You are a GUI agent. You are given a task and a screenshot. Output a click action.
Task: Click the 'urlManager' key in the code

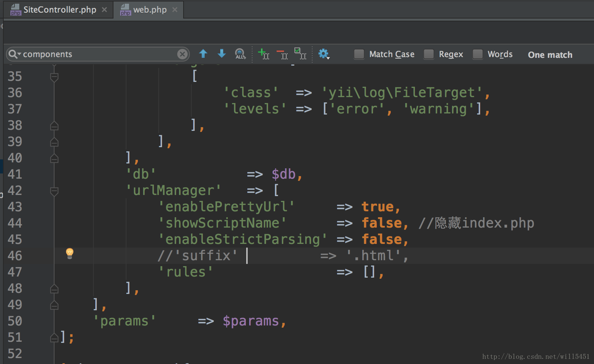click(173, 191)
